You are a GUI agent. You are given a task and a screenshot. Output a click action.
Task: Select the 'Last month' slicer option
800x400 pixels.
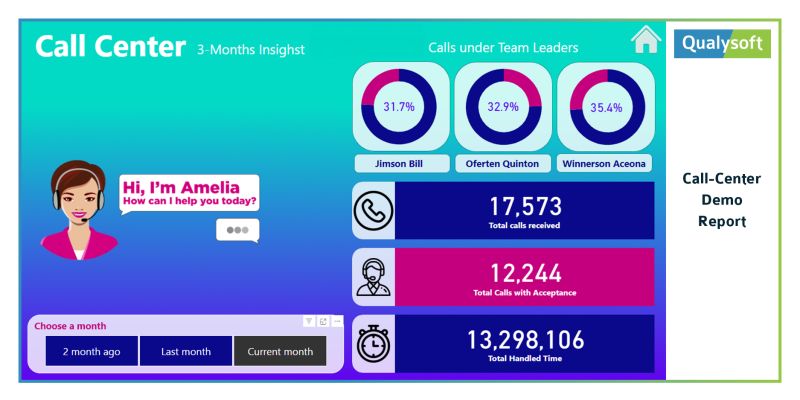[x=186, y=351]
